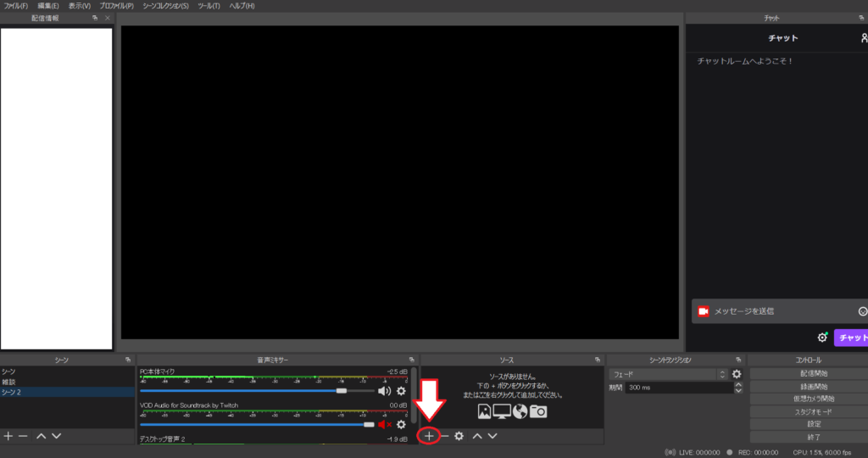Click the 300 ms duration field
The height and width of the screenshot is (458, 868).
(x=679, y=388)
